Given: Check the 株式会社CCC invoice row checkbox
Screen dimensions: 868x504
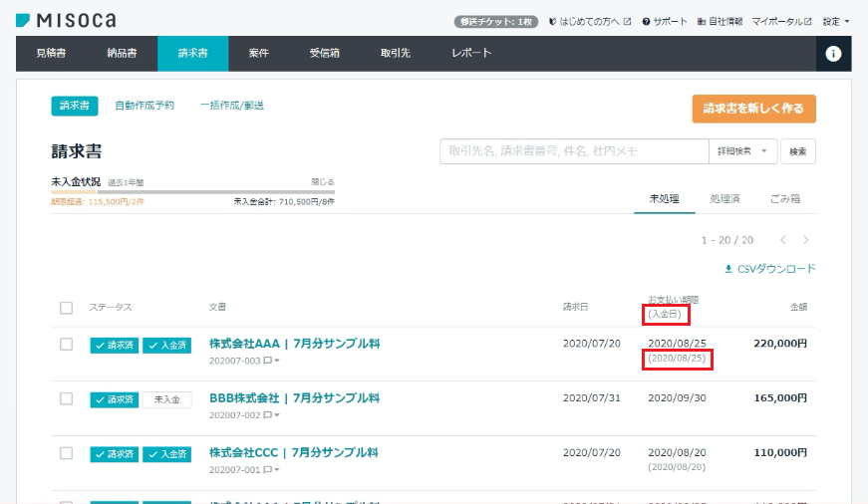Looking at the screenshot, I should click(x=67, y=453).
